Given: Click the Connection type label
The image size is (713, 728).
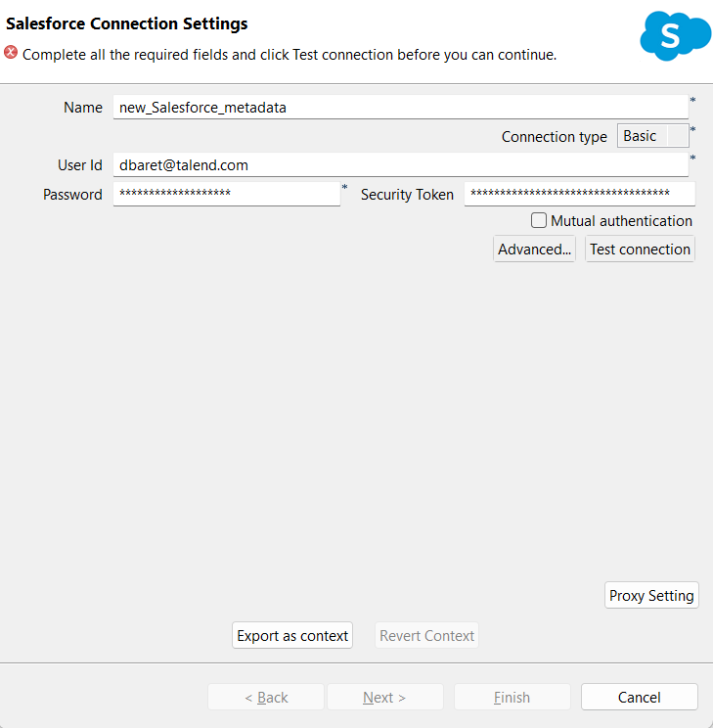Looking at the screenshot, I should pos(555,137).
